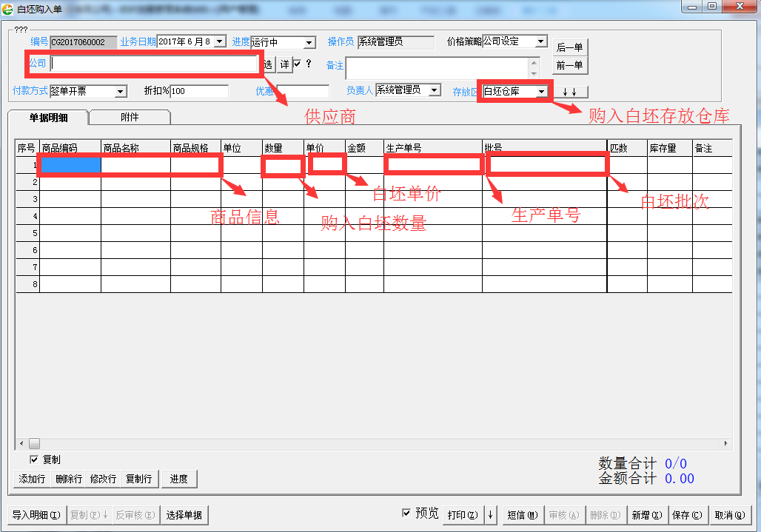Click the 选择单据 button
The width and height of the screenshot is (761, 532).
184,515
